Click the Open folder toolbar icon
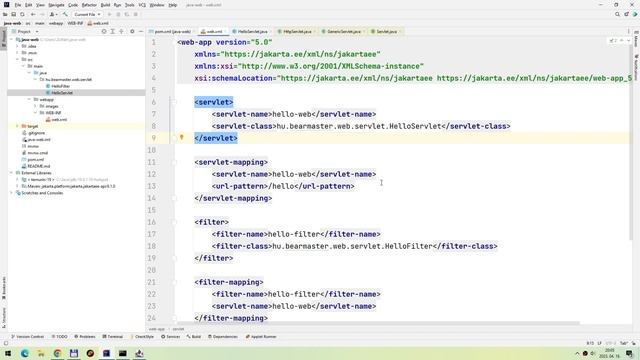The height and width of the screenshot is (360, 640). click(5, 14)
